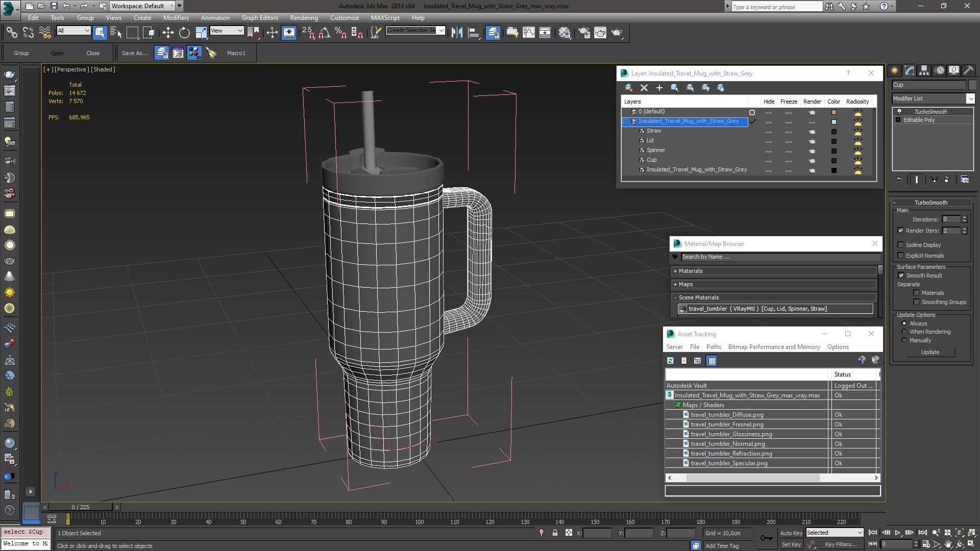Open the Motion command panel tab
980x551 pixels.
coord(939,70)
